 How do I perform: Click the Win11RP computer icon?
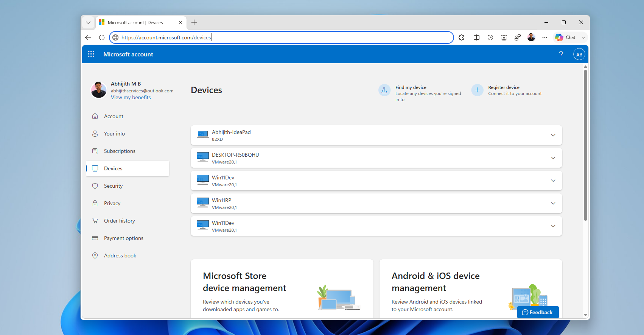[x=203, y=203]
